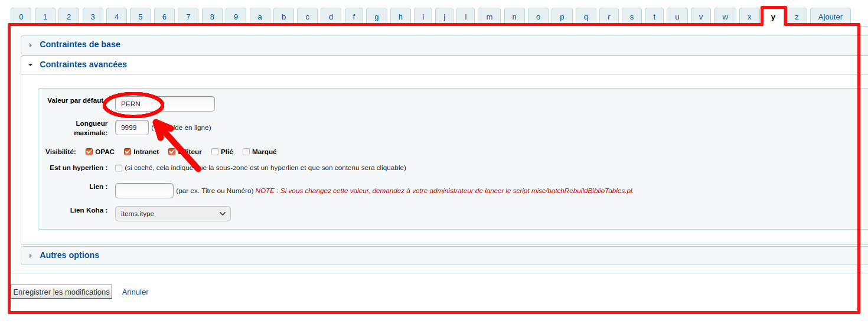
Task: Switch to subfield tab r
Action: 609,17
